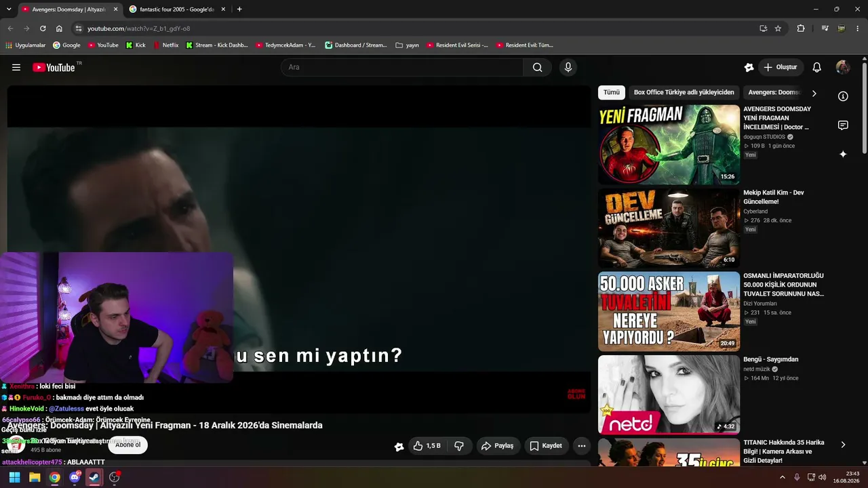Open Discord from the taskbar
The image size is (868, 488).
(75, 477)
